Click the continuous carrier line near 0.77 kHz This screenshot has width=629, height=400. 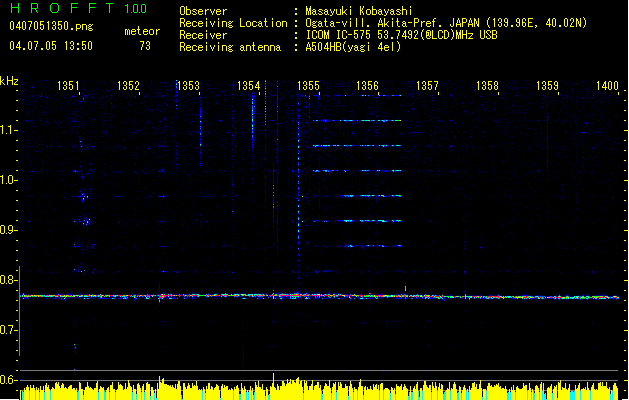point(320,296)
